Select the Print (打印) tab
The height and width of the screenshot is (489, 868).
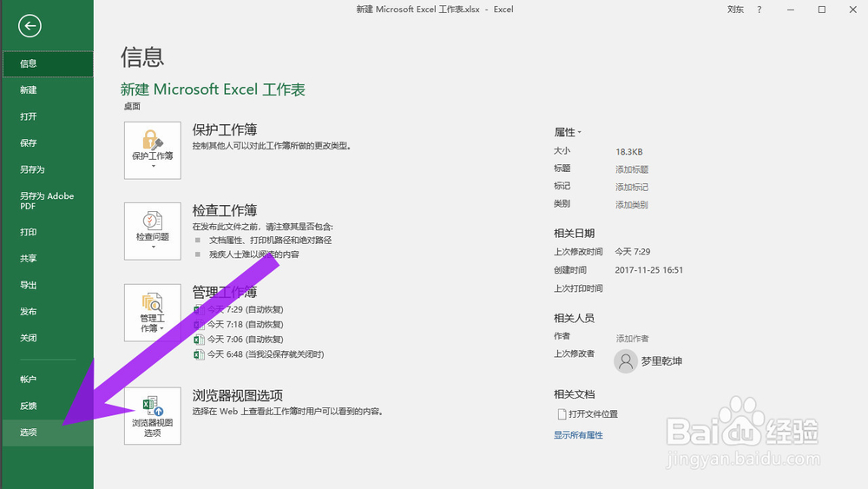coord(48,232)
